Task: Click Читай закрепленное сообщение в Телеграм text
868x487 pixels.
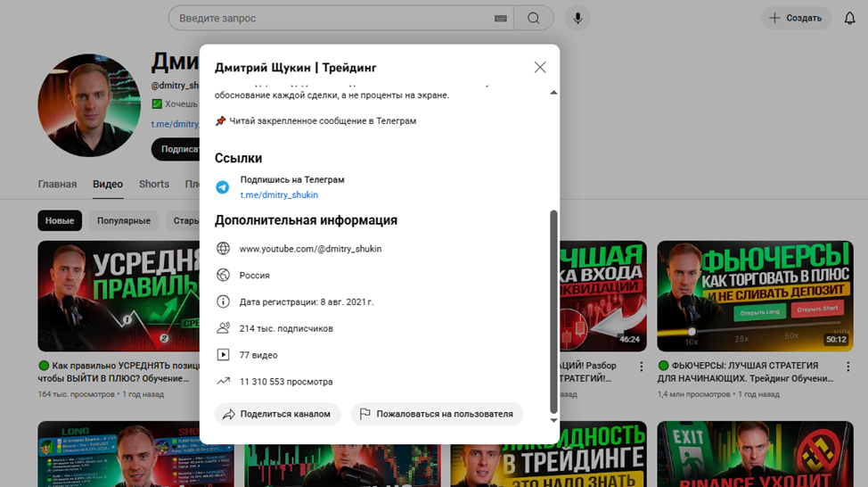Action: [323, 120]
